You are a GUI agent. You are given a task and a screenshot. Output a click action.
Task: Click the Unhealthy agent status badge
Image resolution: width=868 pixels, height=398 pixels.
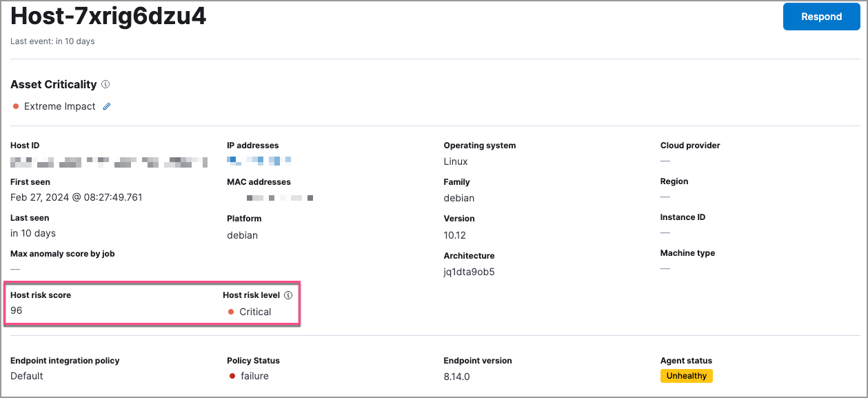click(687, 376)
